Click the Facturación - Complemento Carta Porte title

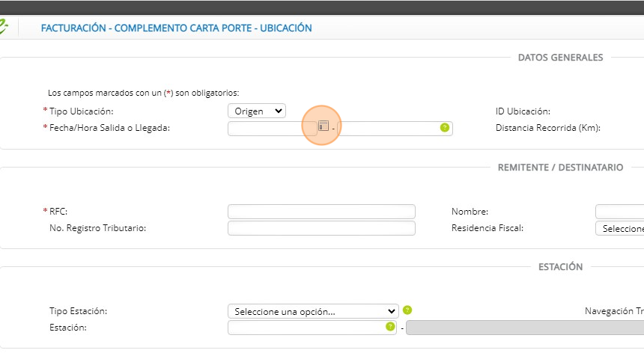coord(176,28)
